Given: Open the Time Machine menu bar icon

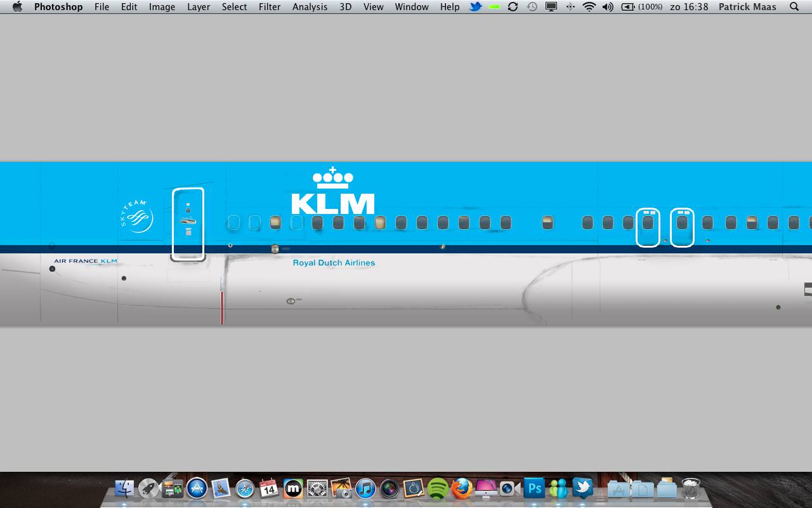Looking at the screenshot, I should tap(532, 7).
